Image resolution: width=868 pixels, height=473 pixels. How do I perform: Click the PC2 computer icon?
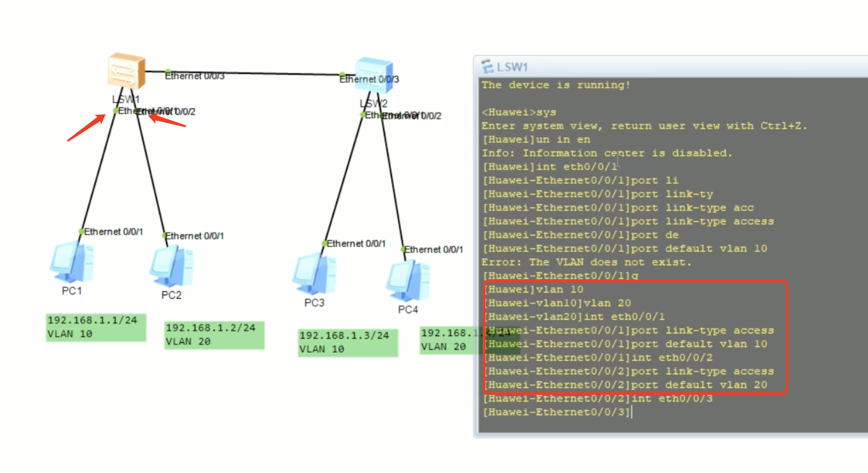coord(171,266)
